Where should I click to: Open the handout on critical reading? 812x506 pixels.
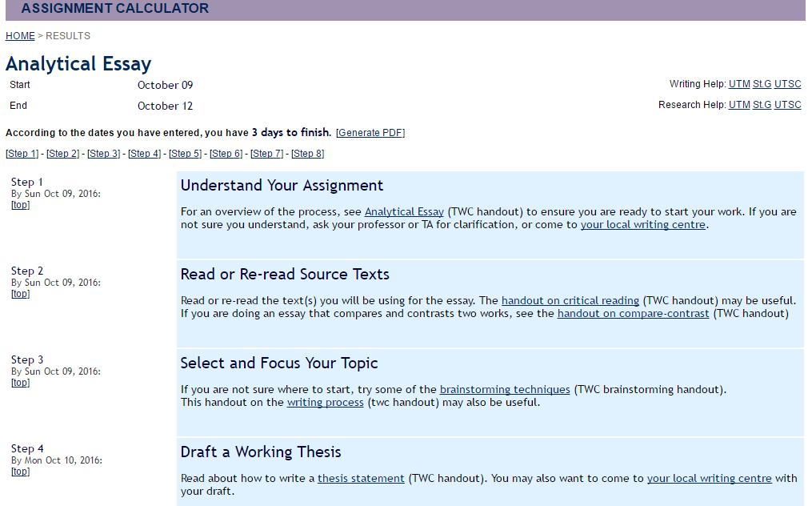570,301
